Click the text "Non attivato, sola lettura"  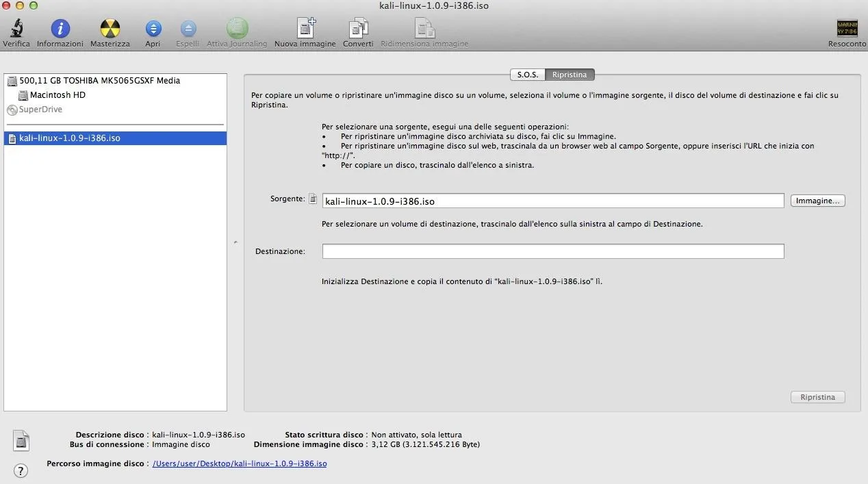click(416, 435)
